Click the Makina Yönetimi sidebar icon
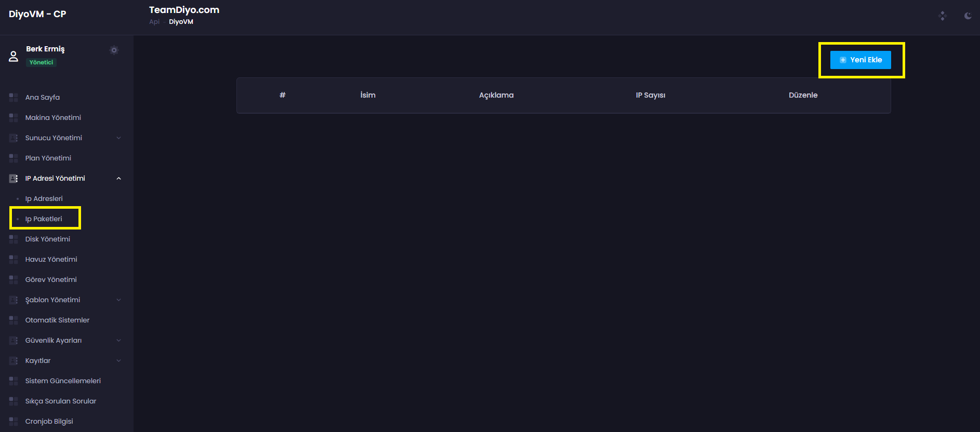Image resolution: width=980 pixels, height=432 pixels. tap(14, 117)
